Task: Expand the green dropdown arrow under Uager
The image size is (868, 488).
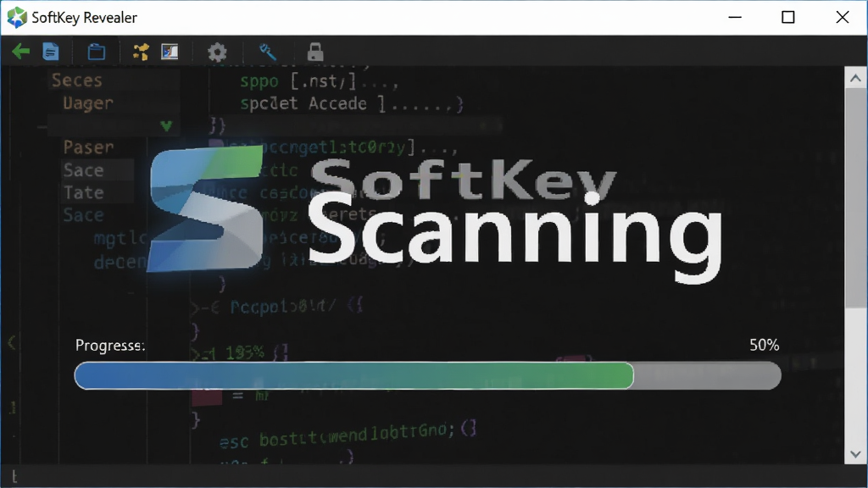Action: point(166,126)
